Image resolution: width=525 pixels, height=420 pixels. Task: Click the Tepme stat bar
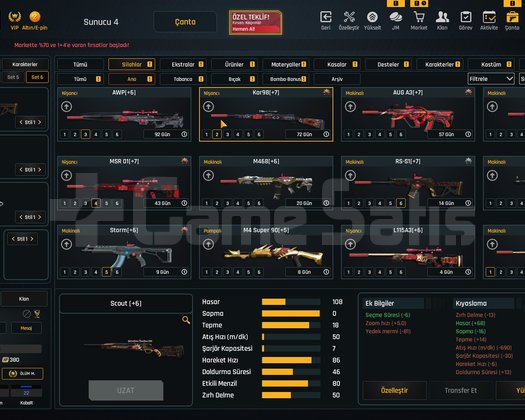coord(291,325)
